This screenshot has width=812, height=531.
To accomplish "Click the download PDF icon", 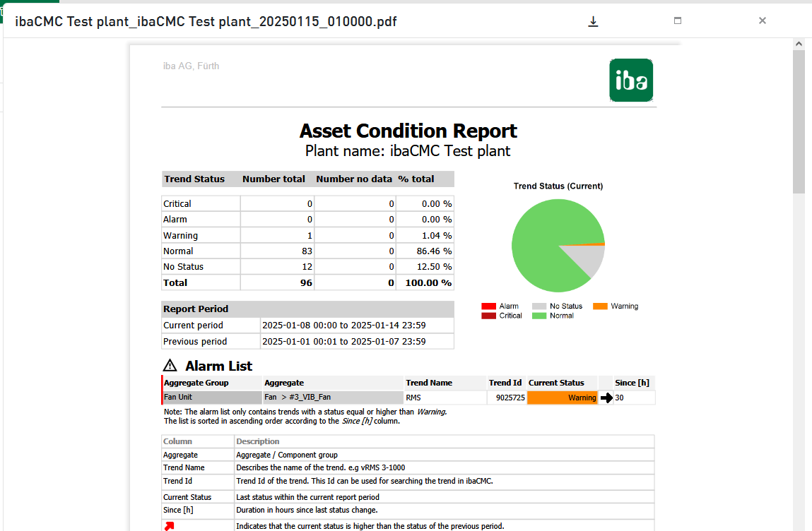I will (x=593, y=21).
